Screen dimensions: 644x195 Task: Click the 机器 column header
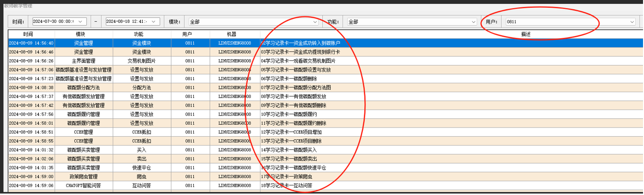click(231, 34)
